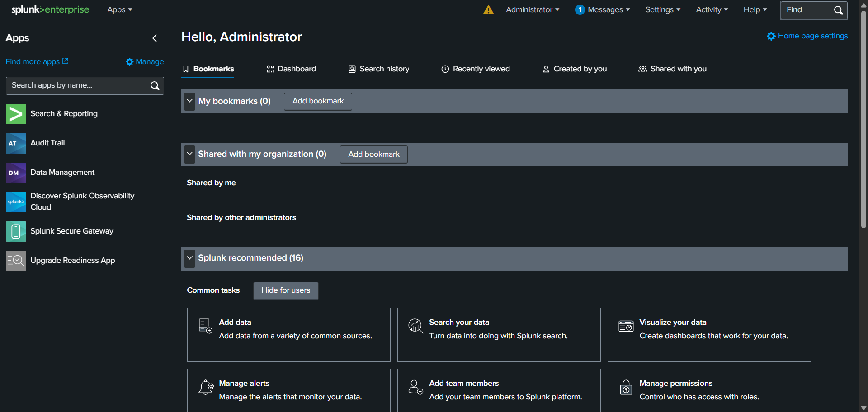Open the Find more apps link
The image size is (868, 412).
point(37,61)
